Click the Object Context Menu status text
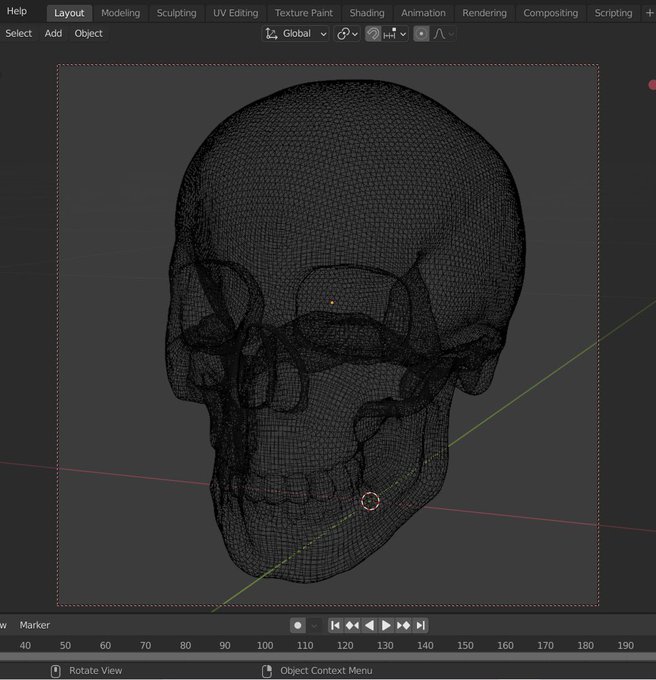This screenshot has width=656, height=680. (x=326, y=670)
